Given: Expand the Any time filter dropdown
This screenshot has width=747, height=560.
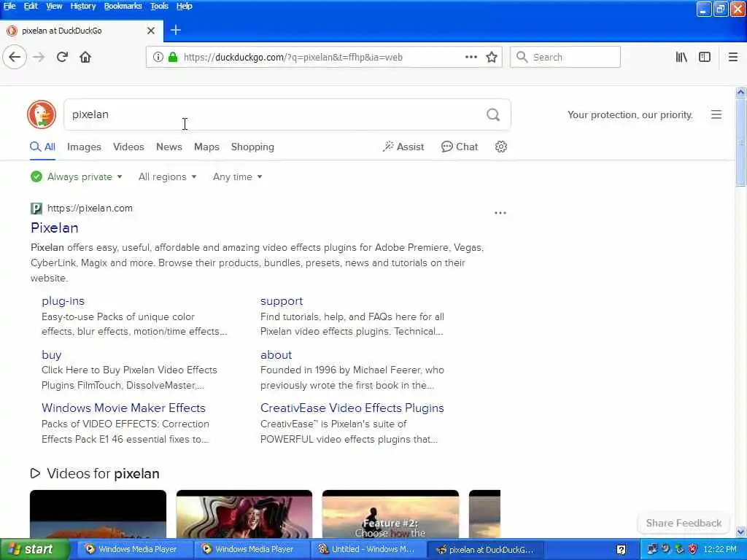Looking at the screenshot, I should (x=237, y=176).
